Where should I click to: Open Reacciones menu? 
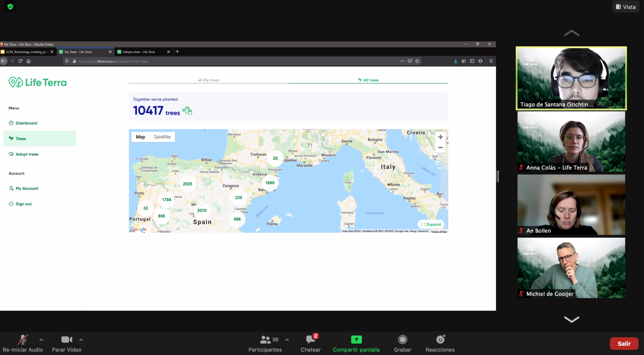pos(440,343)
